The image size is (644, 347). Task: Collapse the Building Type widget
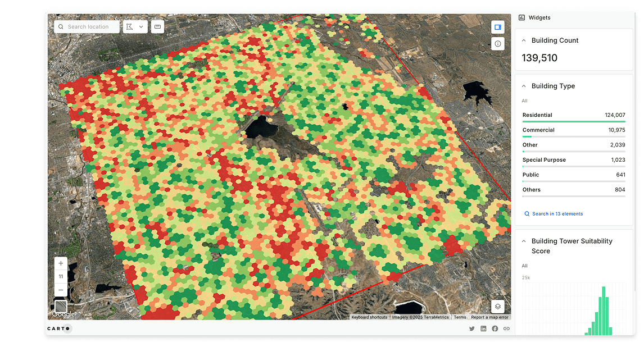[524, 86]
